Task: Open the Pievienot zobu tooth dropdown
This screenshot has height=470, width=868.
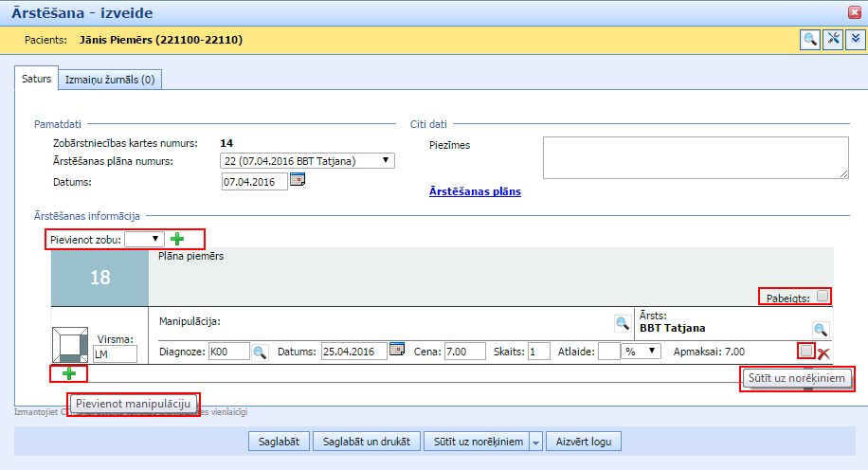Action: click(x=144, y=239)
